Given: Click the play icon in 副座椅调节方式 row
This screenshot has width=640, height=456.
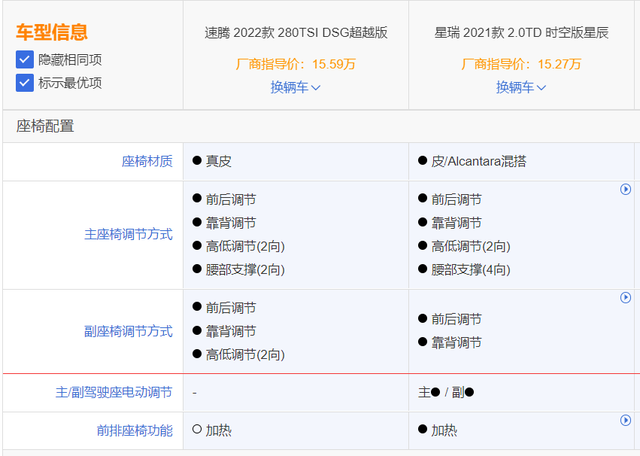Looking at the screenshot, I should coord(625,298).
